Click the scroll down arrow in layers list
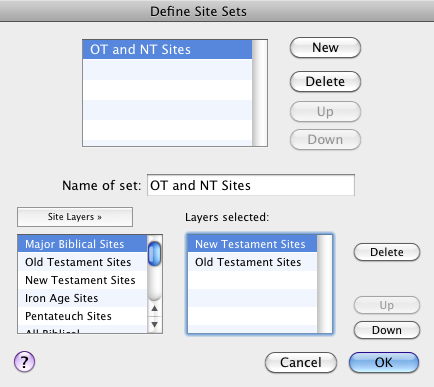 [x=154, y=324]
